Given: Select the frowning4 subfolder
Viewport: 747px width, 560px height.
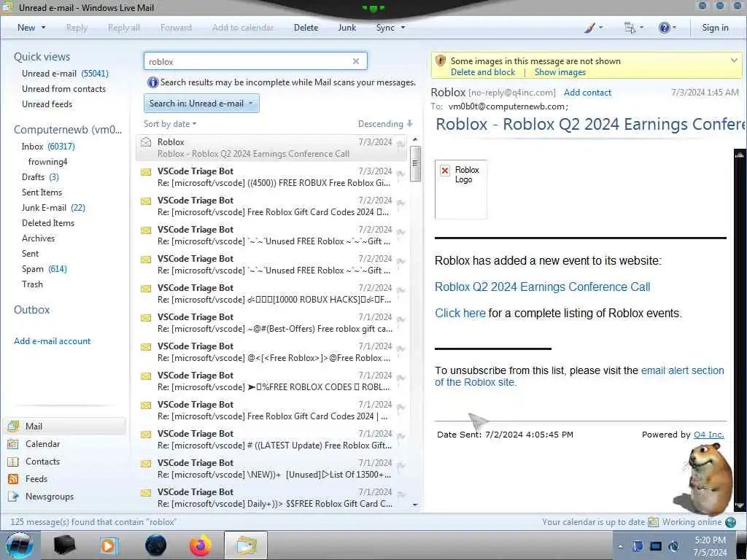Looking at the screenshot, I should coord(47,162).
